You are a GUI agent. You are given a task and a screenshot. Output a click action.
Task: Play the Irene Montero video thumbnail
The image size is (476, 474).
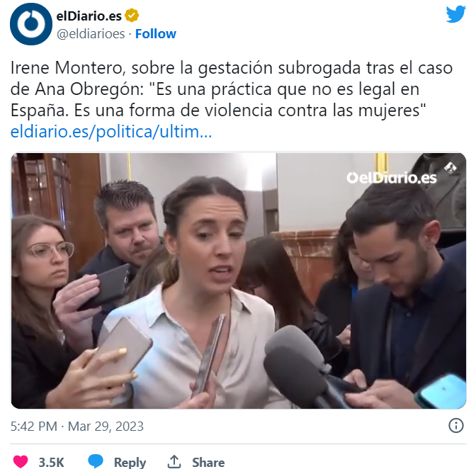[x=238, y=281]
